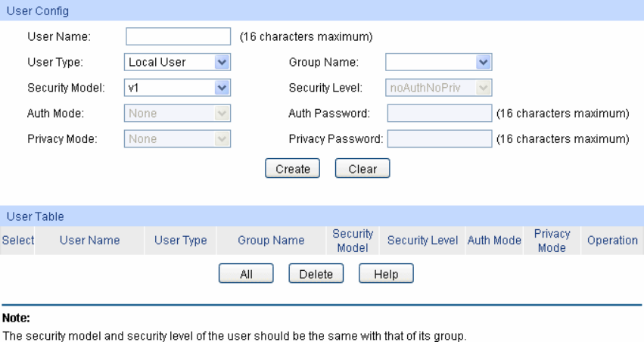Open Help for the user table
This screenshot has height=342, width=644.
[x=386, y=274]
